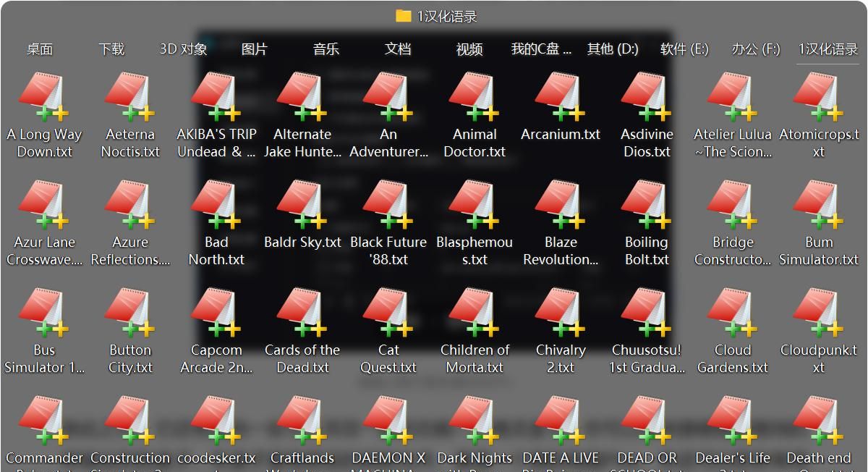Image resolution: width=868 pixels, height=472 pixels.
Task: Select the Cloudpunk.txt file icon
Action: pos(819,312)
